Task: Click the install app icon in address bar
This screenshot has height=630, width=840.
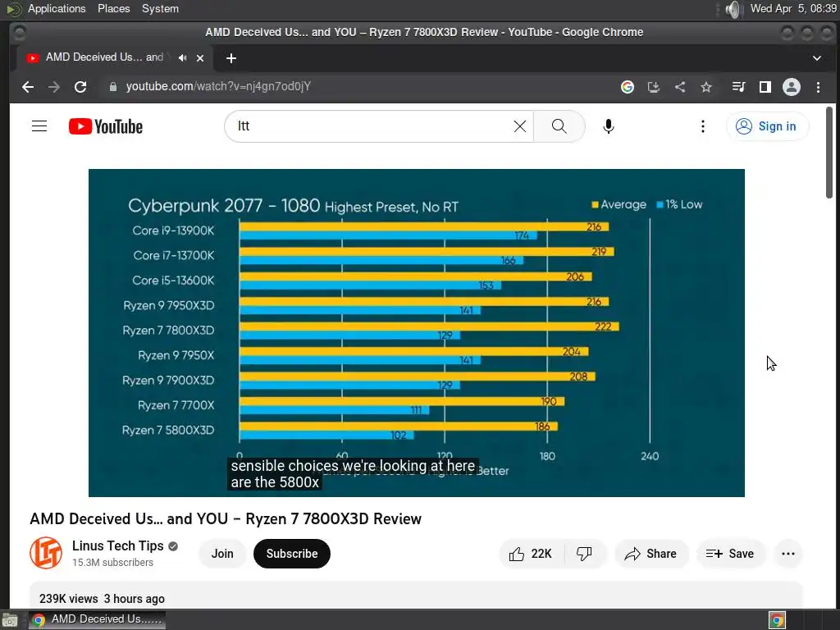Action: point(654,87)
